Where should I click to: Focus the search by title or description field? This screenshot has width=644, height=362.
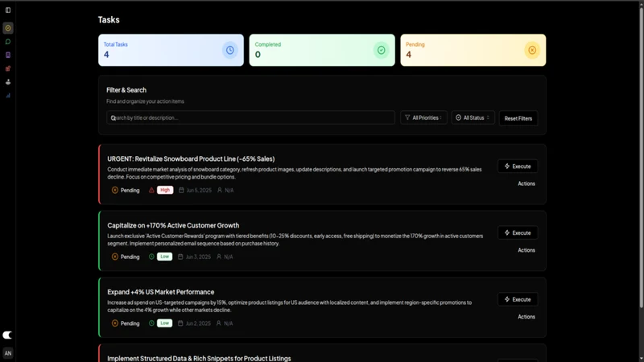[x=250, y=117]
